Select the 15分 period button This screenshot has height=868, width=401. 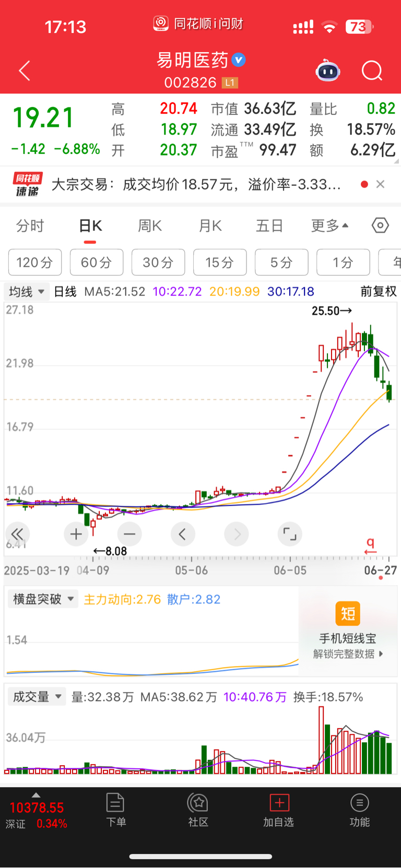[220, 262]
